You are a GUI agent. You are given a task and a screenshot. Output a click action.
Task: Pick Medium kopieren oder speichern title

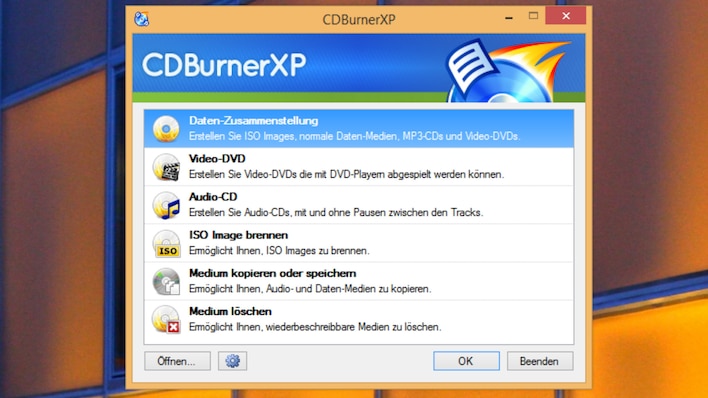[273, 273]
